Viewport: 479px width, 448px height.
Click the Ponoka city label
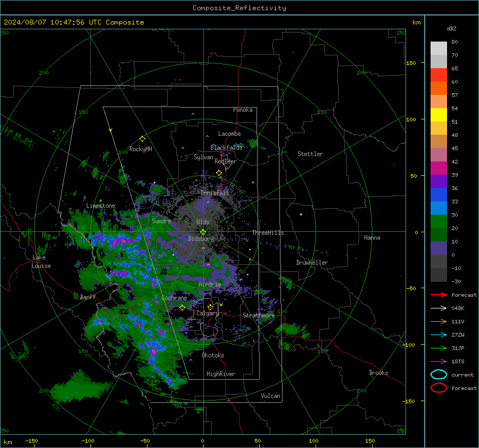point(243,110)
